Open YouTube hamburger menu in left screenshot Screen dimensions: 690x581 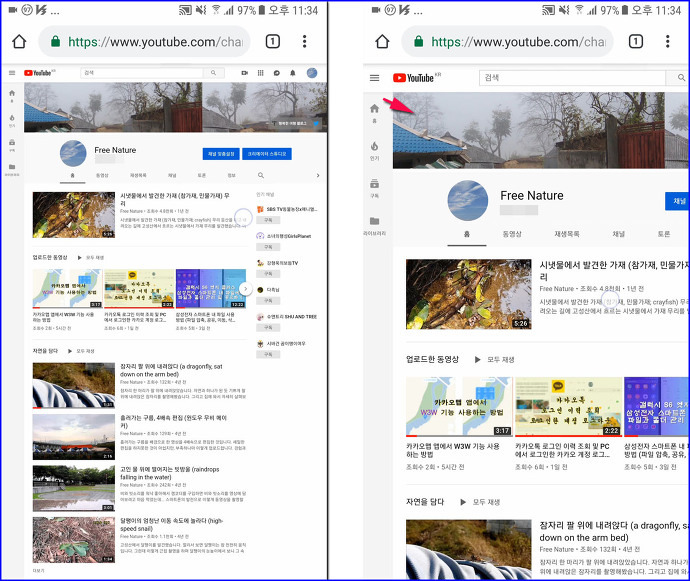point(12,73)
